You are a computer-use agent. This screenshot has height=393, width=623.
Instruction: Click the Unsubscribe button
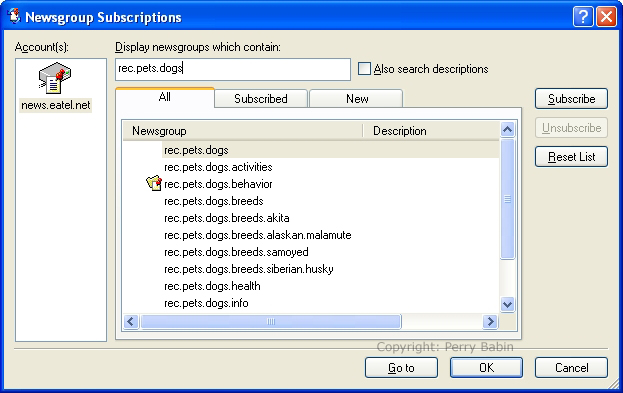[x=571, y=128]
